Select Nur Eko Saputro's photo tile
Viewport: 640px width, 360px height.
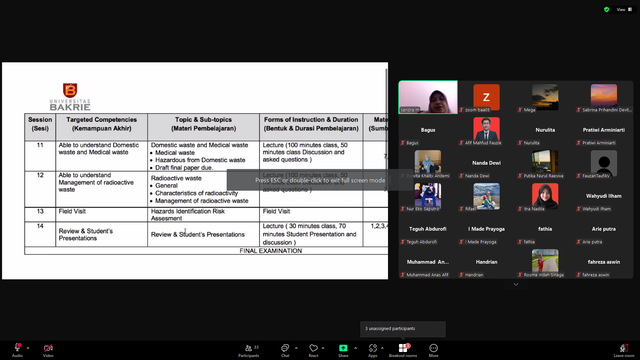pos(428,196)
